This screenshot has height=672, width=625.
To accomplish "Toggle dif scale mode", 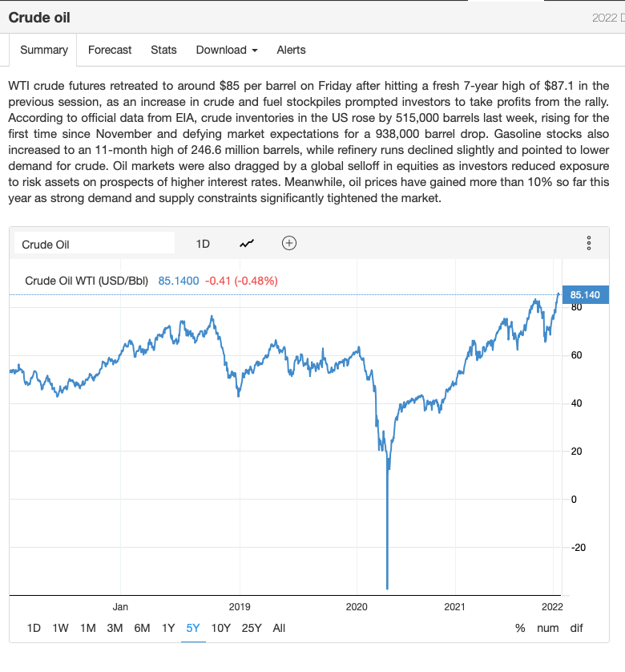I will (577, 628).
